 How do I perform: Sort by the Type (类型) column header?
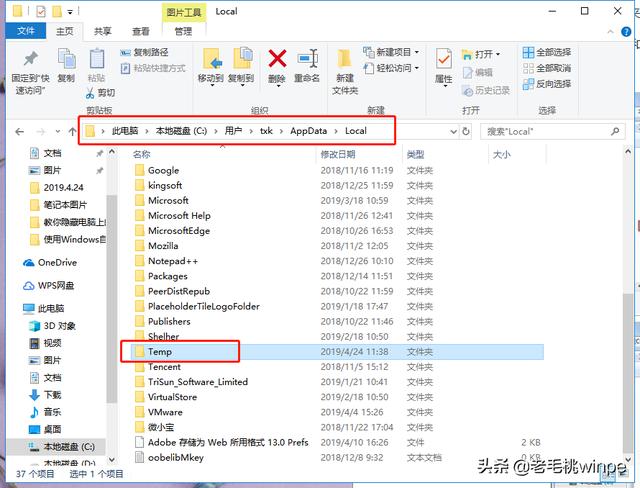tap(415, 154)
